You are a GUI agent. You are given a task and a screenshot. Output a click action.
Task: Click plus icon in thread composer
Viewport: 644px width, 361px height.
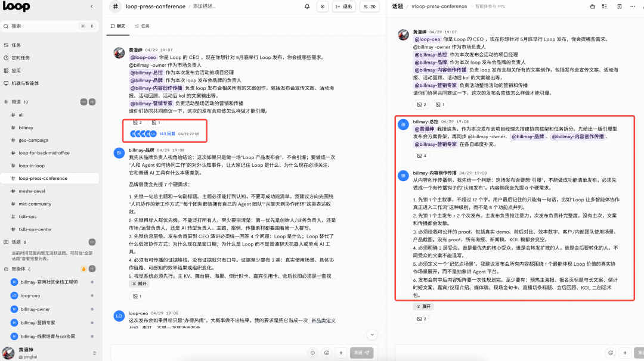coord(625,353)
